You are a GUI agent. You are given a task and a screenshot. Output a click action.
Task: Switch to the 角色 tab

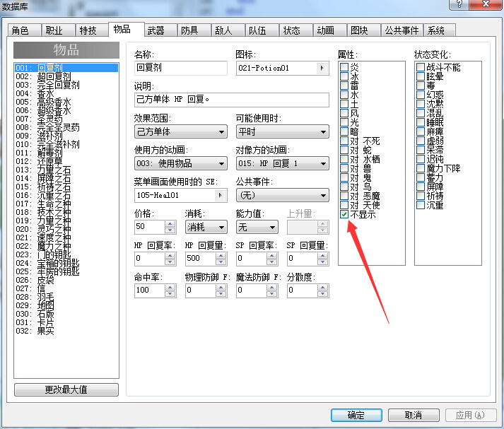pos(24,30)
